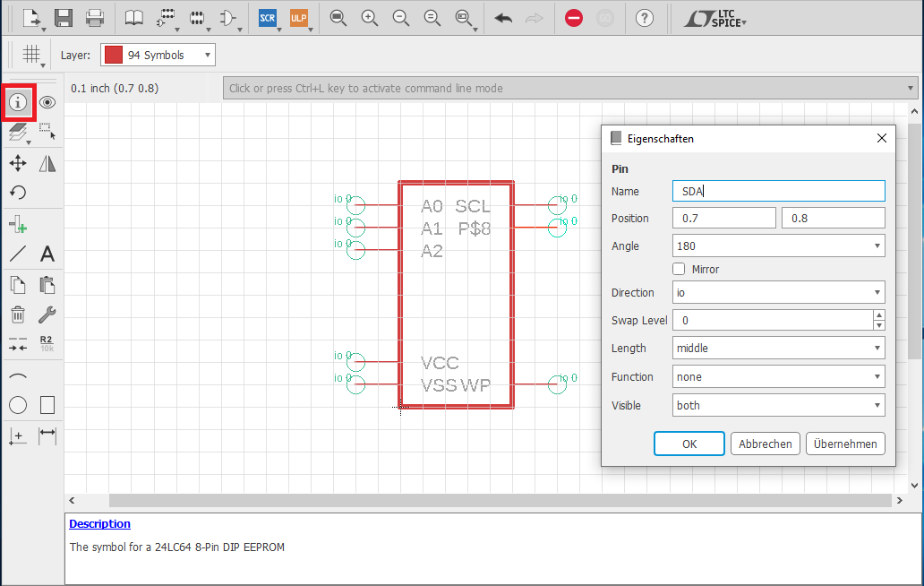Increase Swap Level with up arrow
The height and width of the screenshot is (586, 924).
point(878,315)
